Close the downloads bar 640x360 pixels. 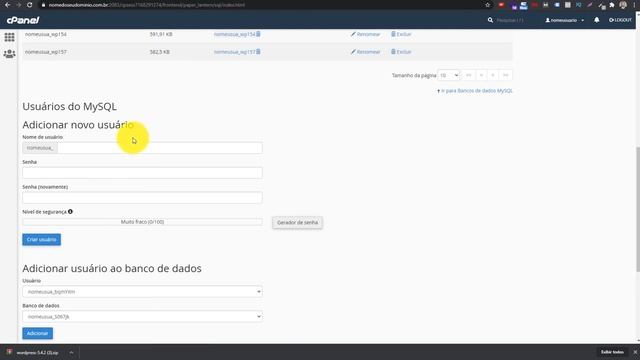pos(635,352)
